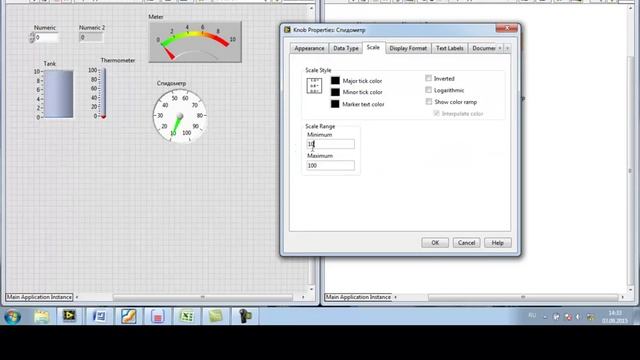Open the Display Format tab
The image size is (640, 360).
(408, 48)
